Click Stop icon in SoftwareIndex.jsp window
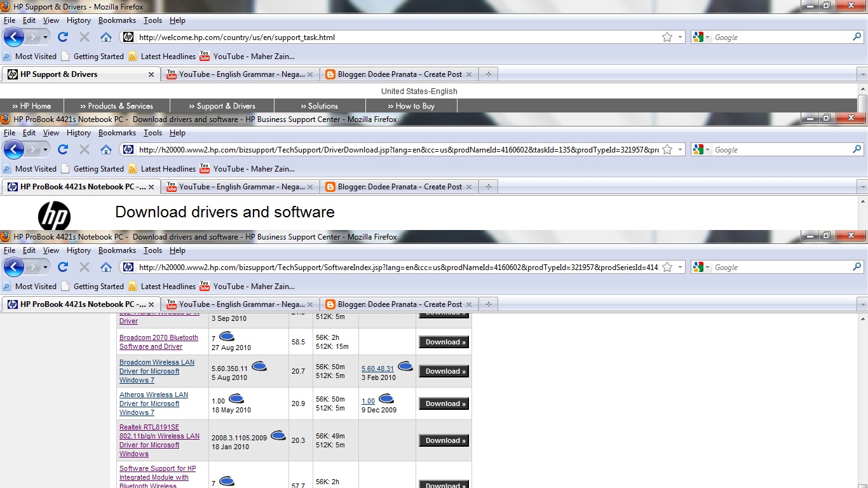The height and width of the screenshot is (488, 868). click(85, 267)
